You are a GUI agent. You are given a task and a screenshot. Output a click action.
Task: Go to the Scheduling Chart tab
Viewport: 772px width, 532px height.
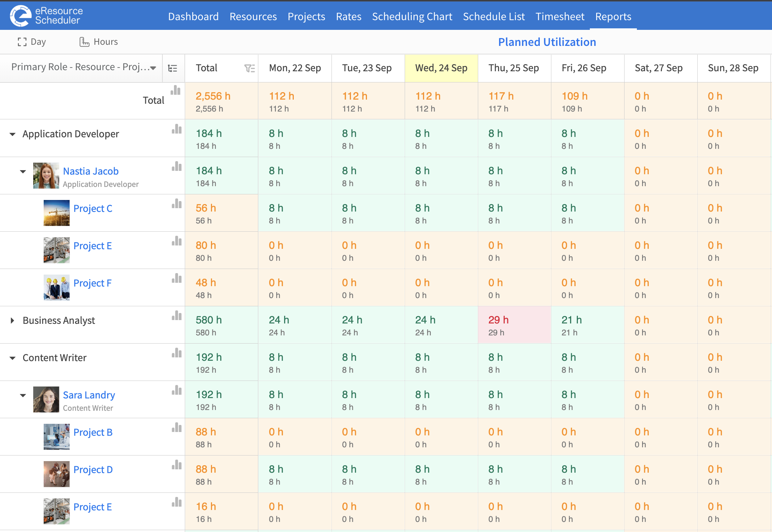click(x=412, y=16)
